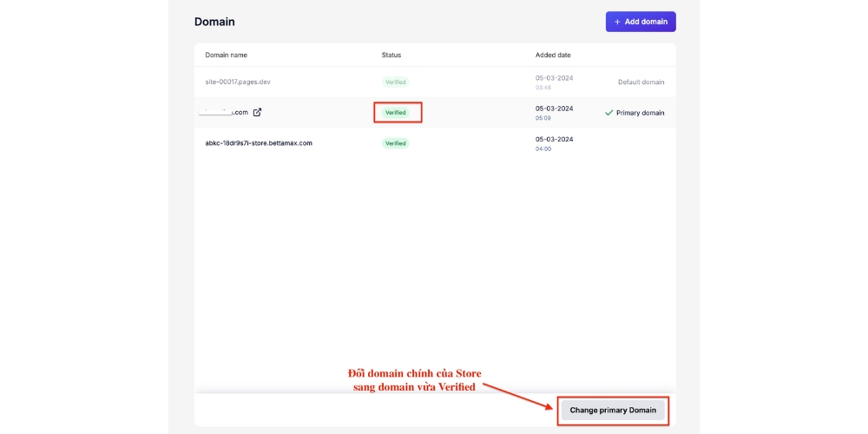Image resolution: width=868 pixels, height=434 pixels.
Task: Select the site-00017.pages.dev domain row
Action: (238, 82)
